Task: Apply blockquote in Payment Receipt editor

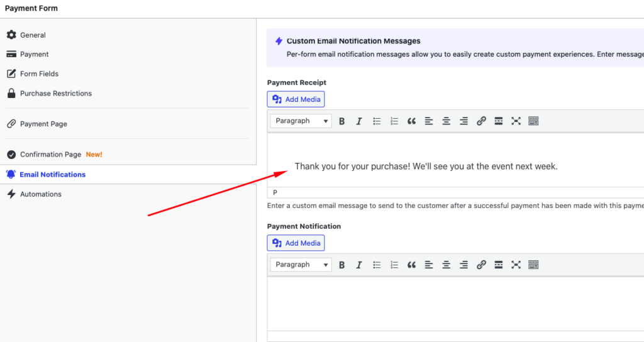Action: click(x=411, y=121)
